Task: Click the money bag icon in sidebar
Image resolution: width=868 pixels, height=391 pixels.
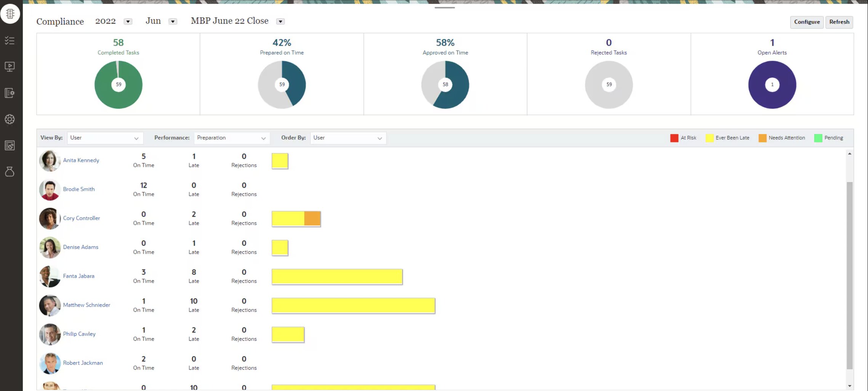Action: (10, 172)
